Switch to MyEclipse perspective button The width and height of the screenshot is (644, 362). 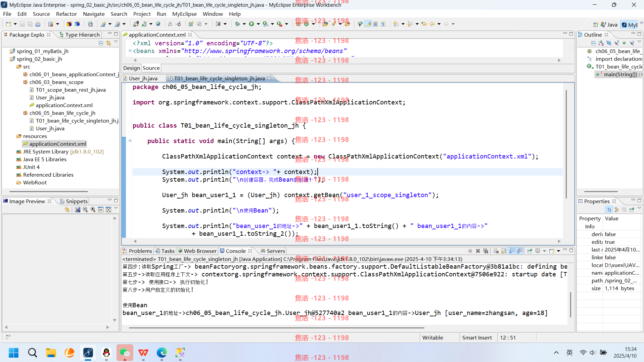tap(629, 25)
